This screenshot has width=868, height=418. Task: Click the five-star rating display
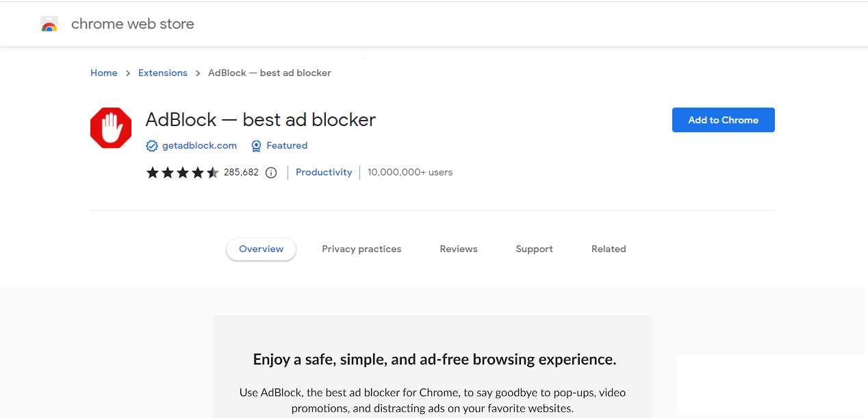(182, 173)
